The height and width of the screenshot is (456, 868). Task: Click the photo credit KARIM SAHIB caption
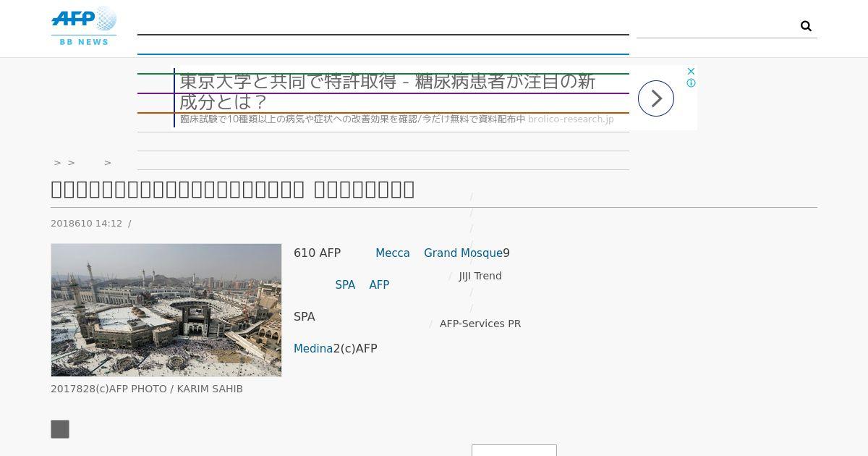[147, 389]
